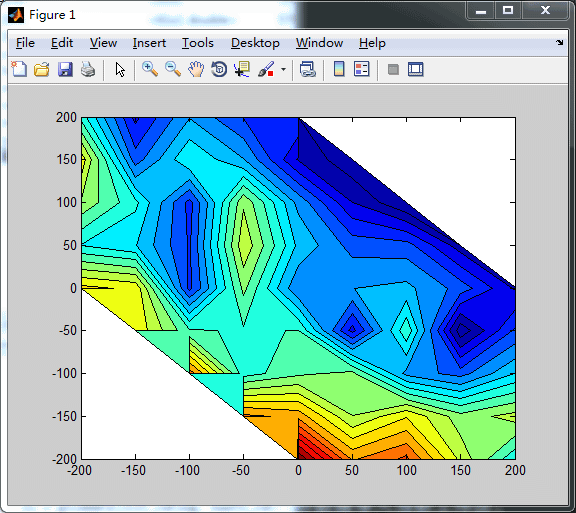Activate the Zoom In magnifier tool
Screen dimensions: 576x513
(x=150, y=69)
